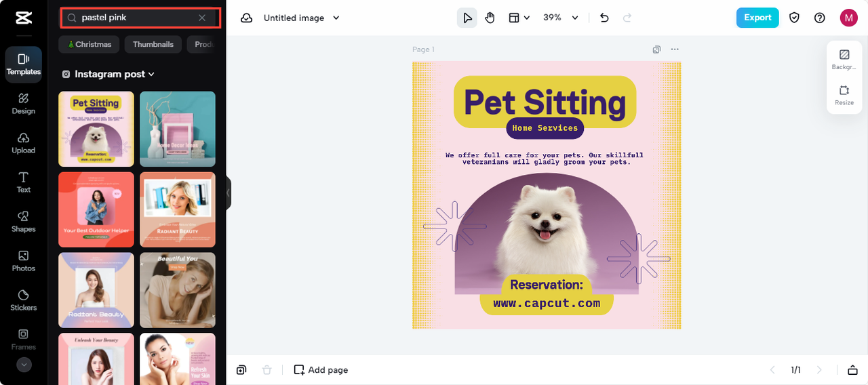
Task: Select the Christmas category chip
Action: [x=89, y=45]
